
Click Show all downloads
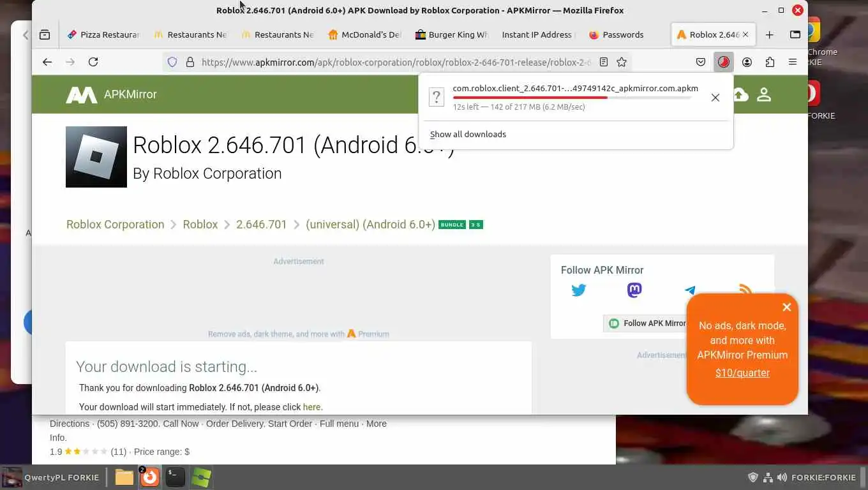pyautogui.click(x=468, y=134)
